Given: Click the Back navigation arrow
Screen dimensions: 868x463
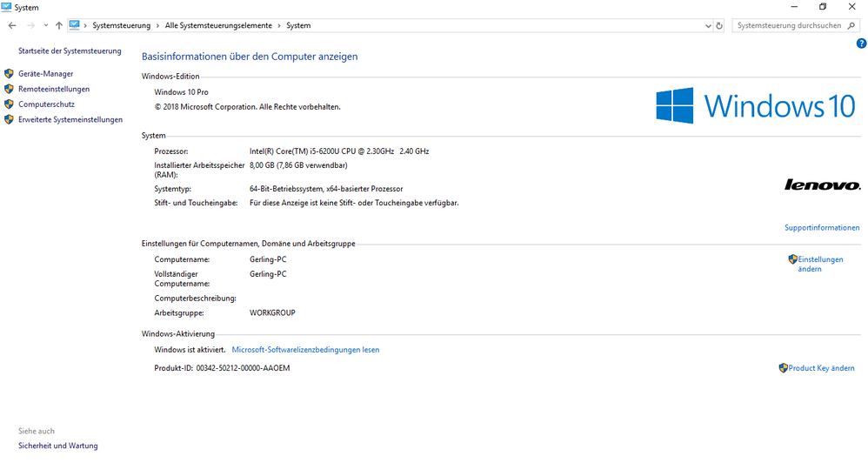Looking at the screenshot, I should click(x=12, y=25).
